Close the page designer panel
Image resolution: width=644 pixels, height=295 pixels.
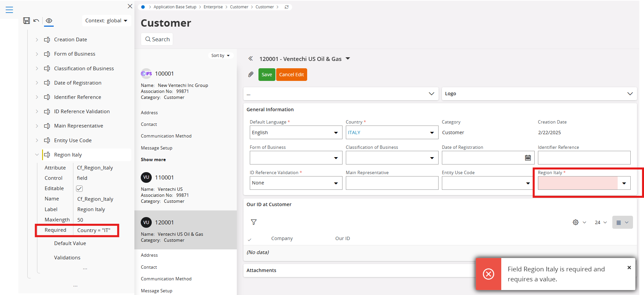130,6
